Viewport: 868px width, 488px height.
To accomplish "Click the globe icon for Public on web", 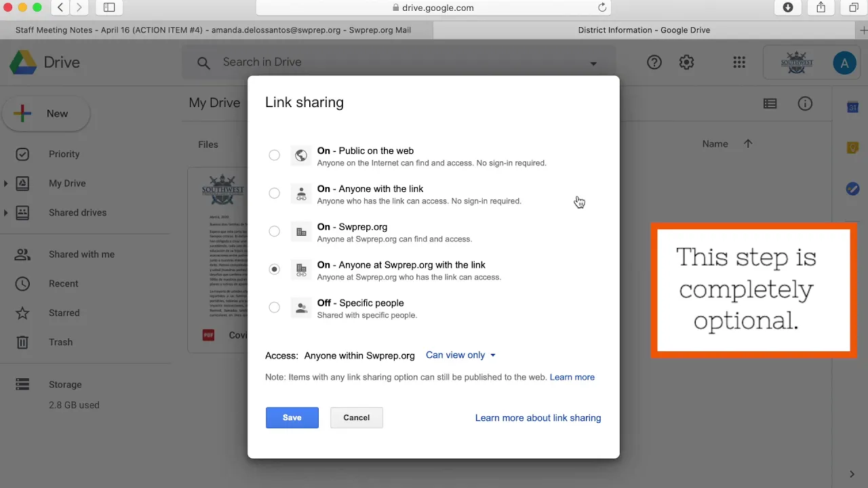I will coord(301,156).
